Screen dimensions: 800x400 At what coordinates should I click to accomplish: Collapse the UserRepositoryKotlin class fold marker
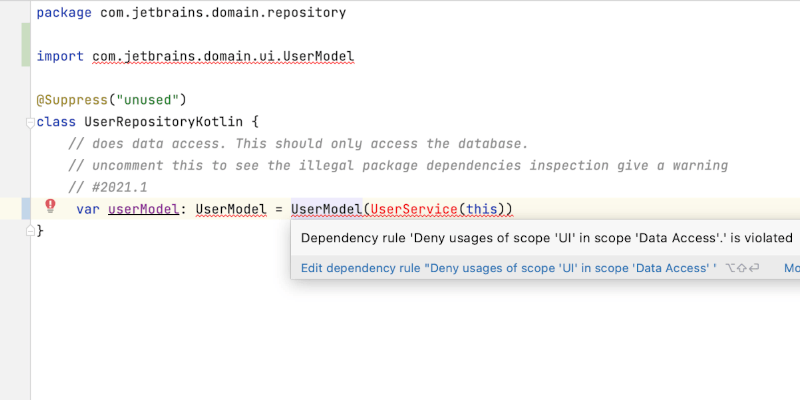pyautogui.click(x=29, y=122)
